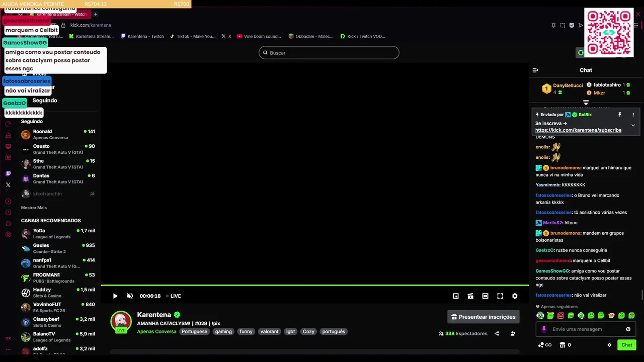Open the Obbadale Minecraft bookmark
This screenshot has width=644, height=362.
pyautogui.click(x=311, y=36)
